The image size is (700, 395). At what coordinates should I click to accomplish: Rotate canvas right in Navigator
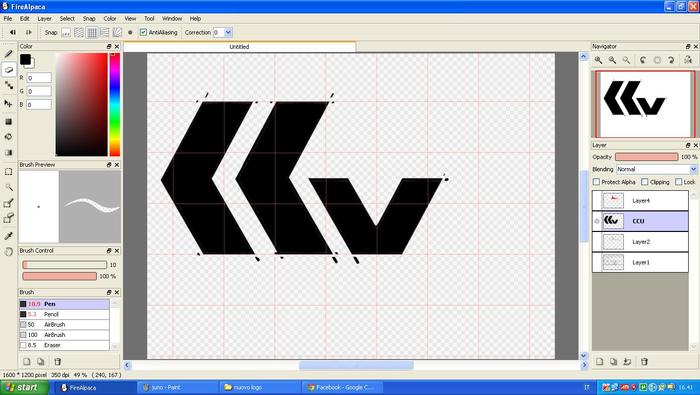[671, 60]
